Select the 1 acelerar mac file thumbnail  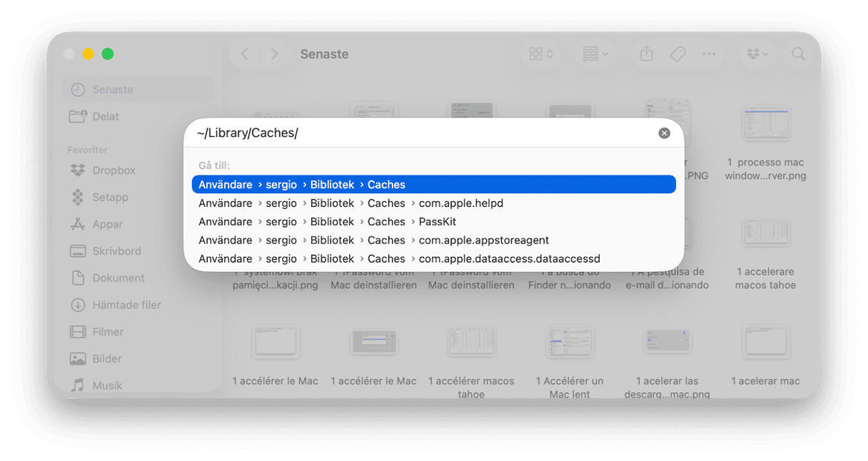[x=765, y=343]
